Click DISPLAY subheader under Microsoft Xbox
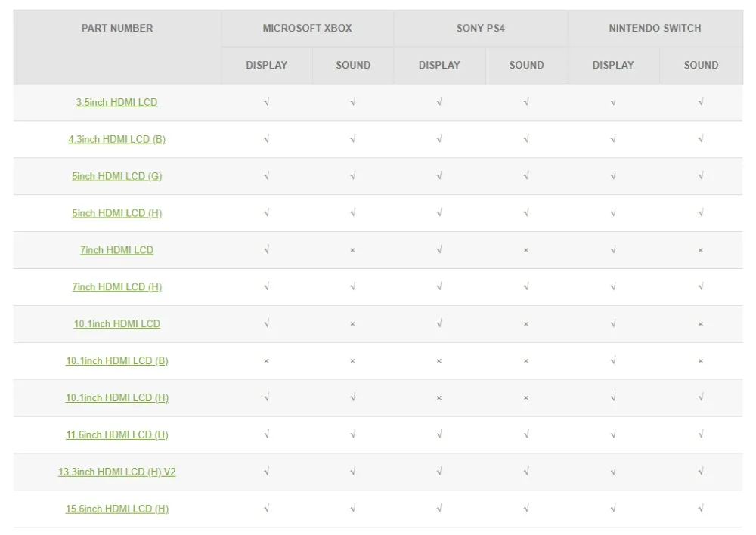The image size is (756, 535). click(x=267, y=65)
